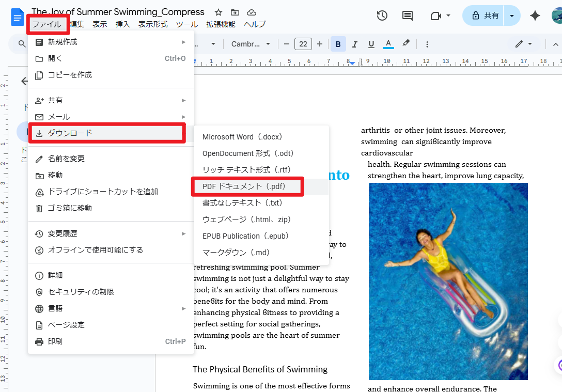Expand the 共有 submenu in file menu
Viewport: 562px width, 392px height.
click(111, 100)
